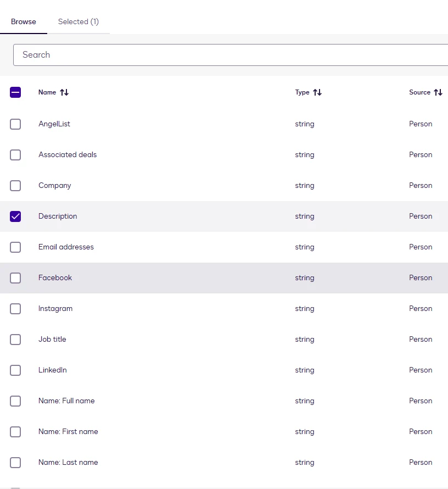The width and height of the screenshot is (448, 489).
Task: Check the Associated deals checkbox
Action: click(x=15, y=155)
